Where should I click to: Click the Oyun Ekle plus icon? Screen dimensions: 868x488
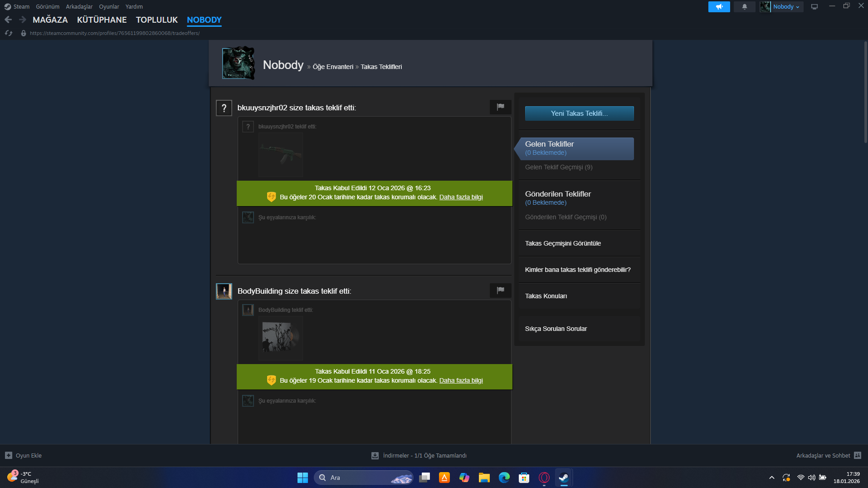[x=9, y=455]
